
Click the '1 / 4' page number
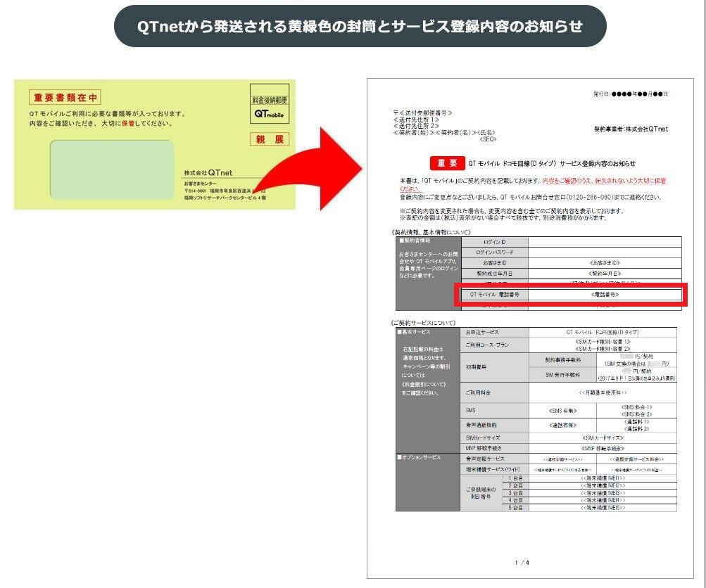pyautogui.click(x=522, y=563)
